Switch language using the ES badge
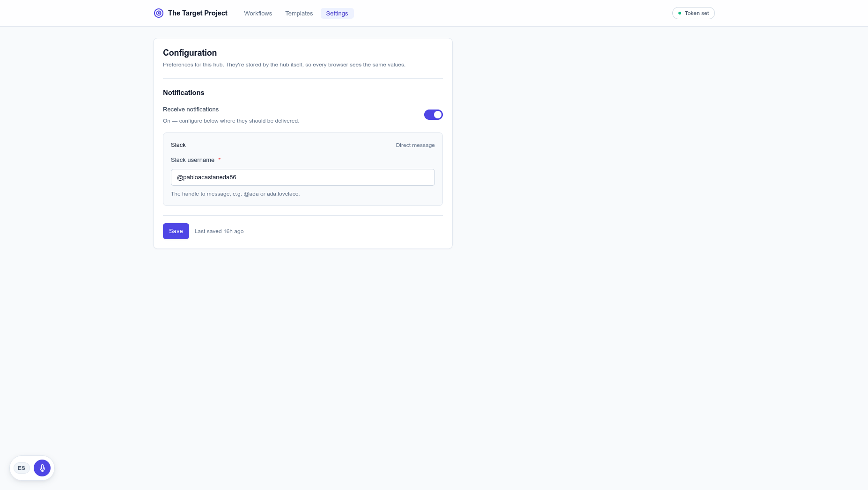This screenshot has height=490, width=868. pos(22,468)
